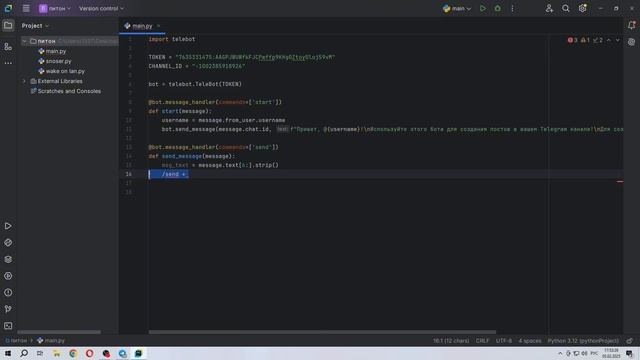
Task: Open the Notifications bell icon
Action: 631,25
